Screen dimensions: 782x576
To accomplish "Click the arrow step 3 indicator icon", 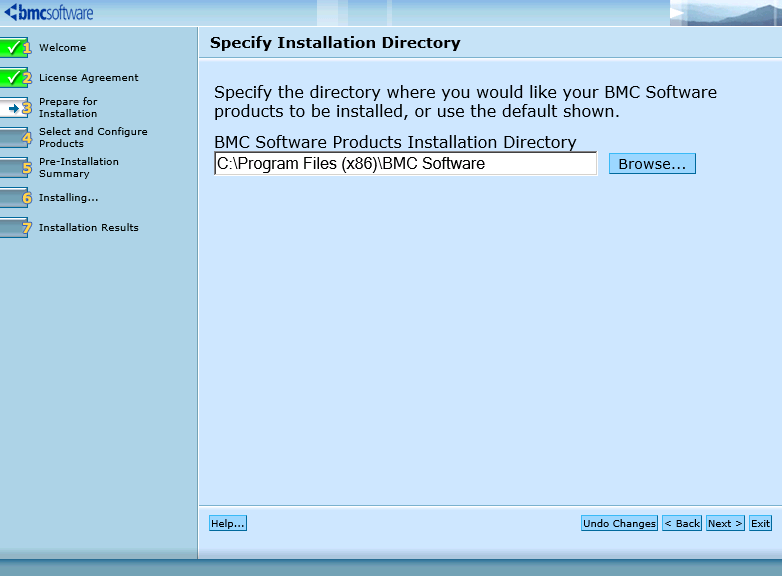I will (x=15, y=108).
